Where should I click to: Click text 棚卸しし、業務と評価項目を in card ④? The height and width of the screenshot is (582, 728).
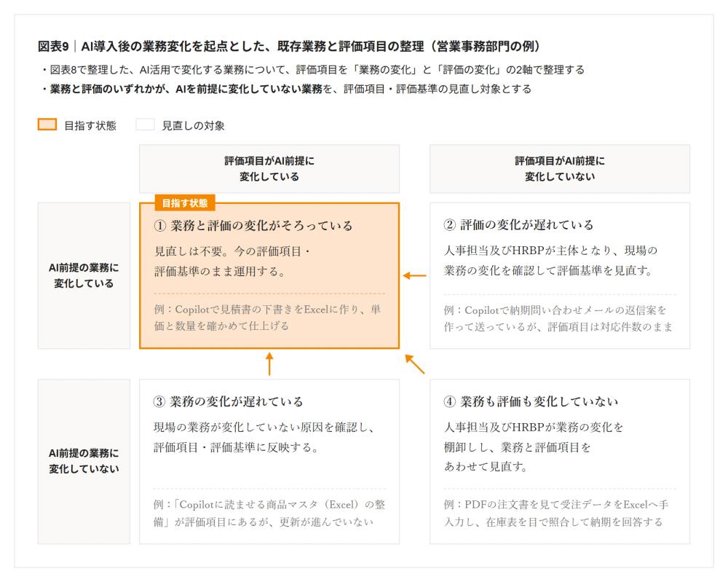(517, 447)
